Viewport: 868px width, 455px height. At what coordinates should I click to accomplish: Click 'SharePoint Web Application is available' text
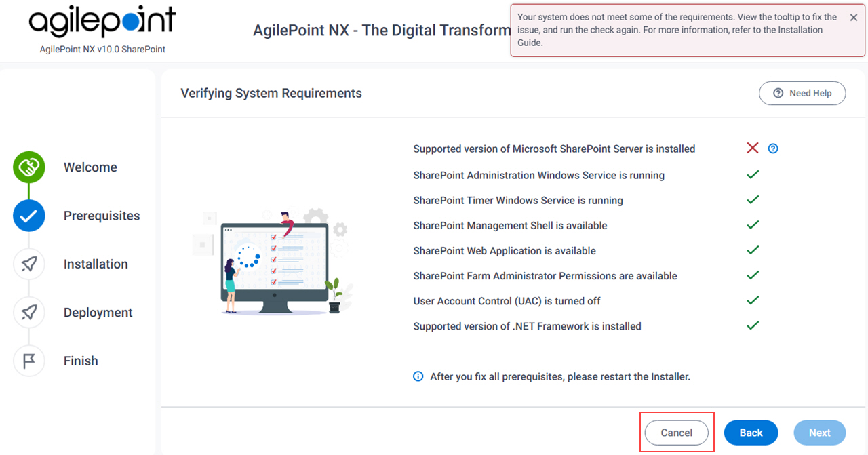pos(505,250)
